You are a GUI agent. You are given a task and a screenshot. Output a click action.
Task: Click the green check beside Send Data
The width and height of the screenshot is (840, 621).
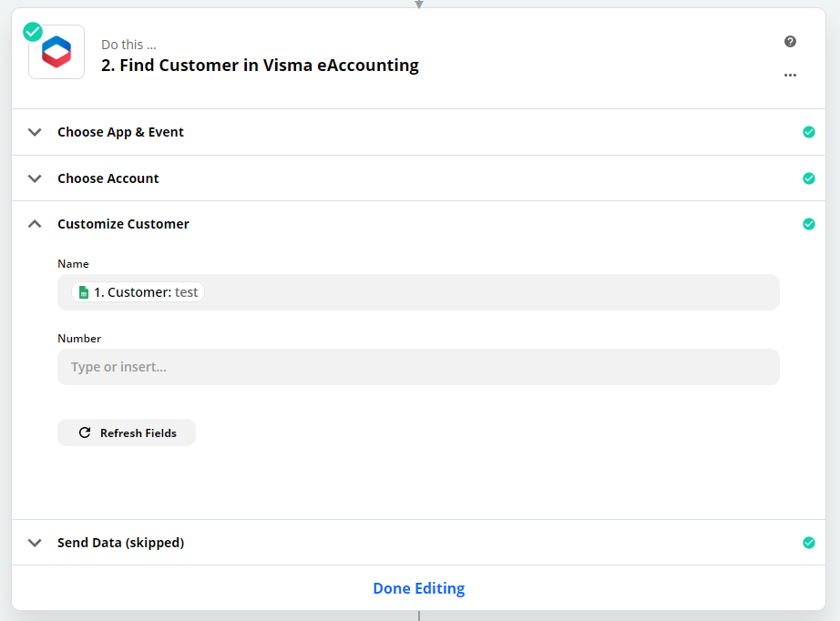point(809,543)
